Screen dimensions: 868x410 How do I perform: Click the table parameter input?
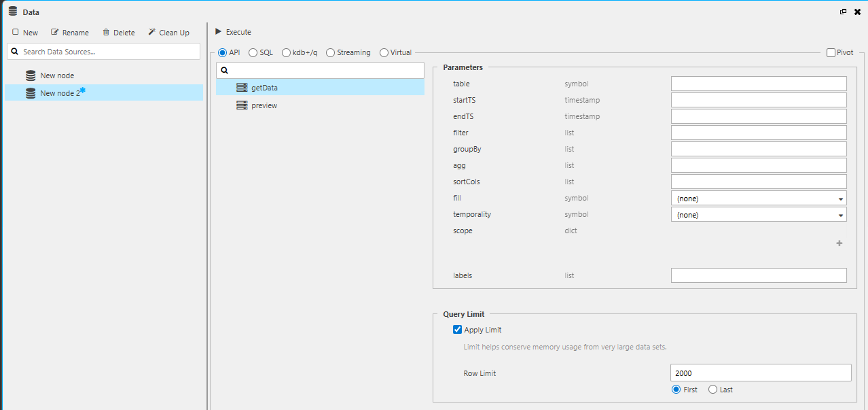tap(759, 84)
